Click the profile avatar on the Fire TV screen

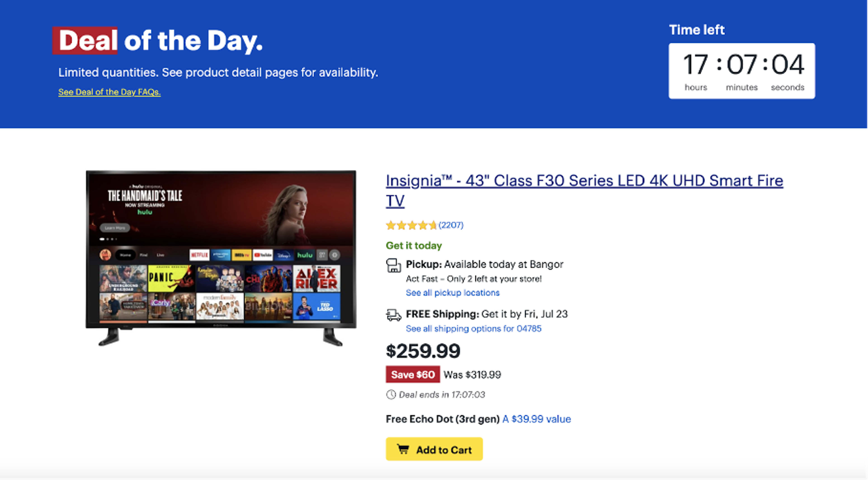point(106,255)
